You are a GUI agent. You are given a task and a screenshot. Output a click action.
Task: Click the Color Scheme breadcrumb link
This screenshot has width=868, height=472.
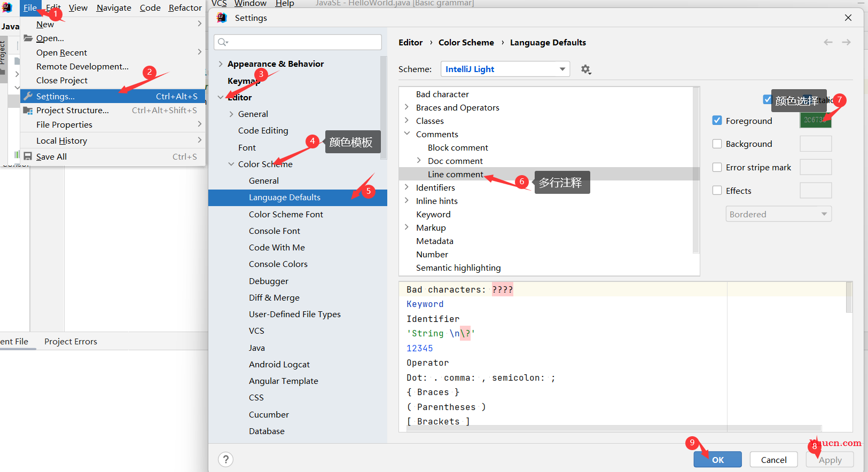point(466,42)
